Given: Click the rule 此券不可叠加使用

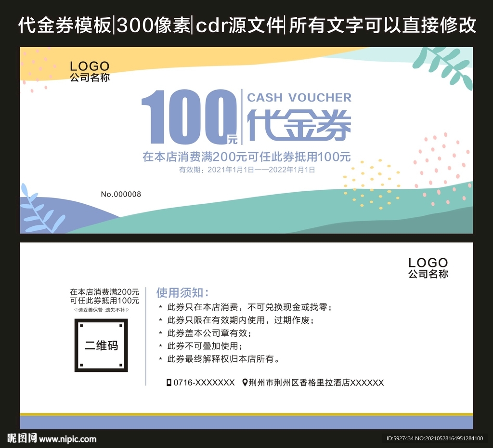Looking at the screenshot, I should pyautogui.click(x=205, y=346).
